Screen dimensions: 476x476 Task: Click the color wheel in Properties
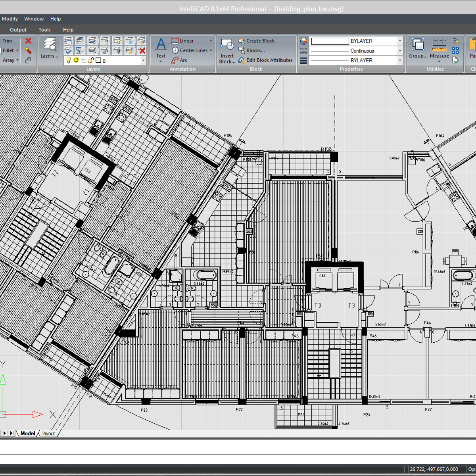303,41
